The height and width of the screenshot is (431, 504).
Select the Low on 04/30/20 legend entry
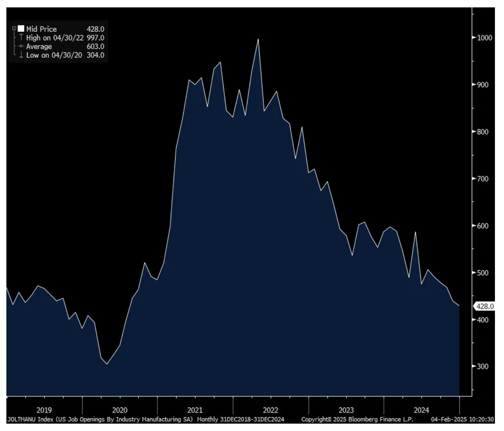(54, 55)
